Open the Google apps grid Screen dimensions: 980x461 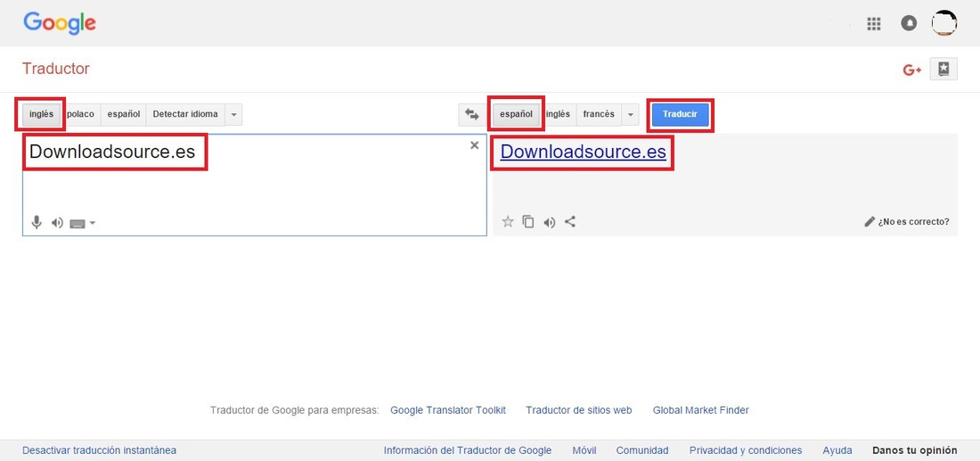874,24
